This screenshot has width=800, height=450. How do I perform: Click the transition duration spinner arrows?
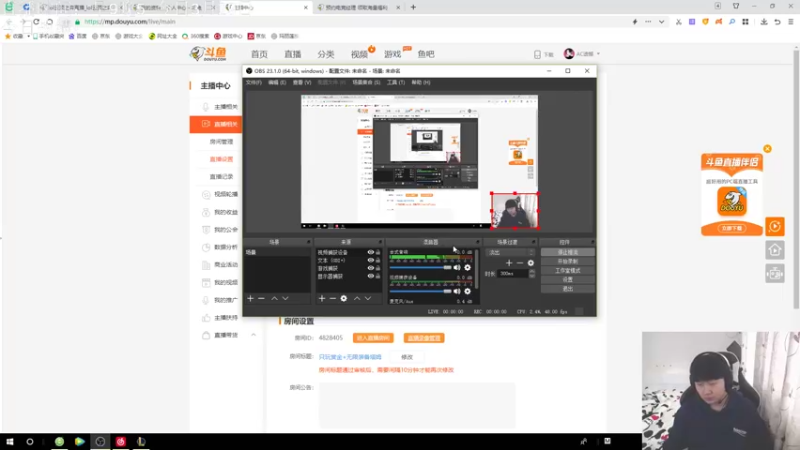pyautogui.click(x=532, y=274)
